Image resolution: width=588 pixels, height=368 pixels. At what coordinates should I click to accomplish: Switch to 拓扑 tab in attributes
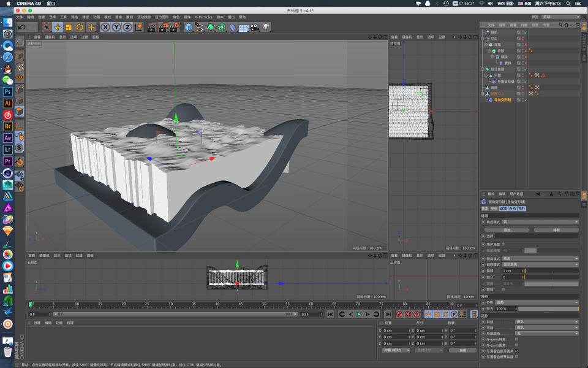[522, 209]
